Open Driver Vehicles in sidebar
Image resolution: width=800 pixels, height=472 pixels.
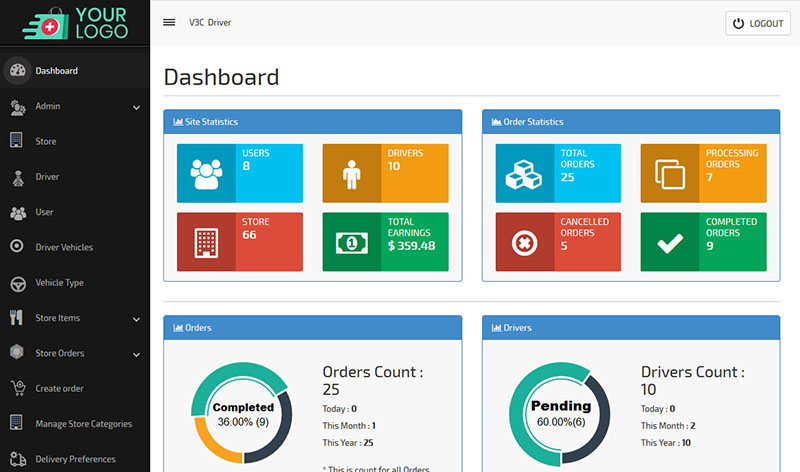point(75,247)
